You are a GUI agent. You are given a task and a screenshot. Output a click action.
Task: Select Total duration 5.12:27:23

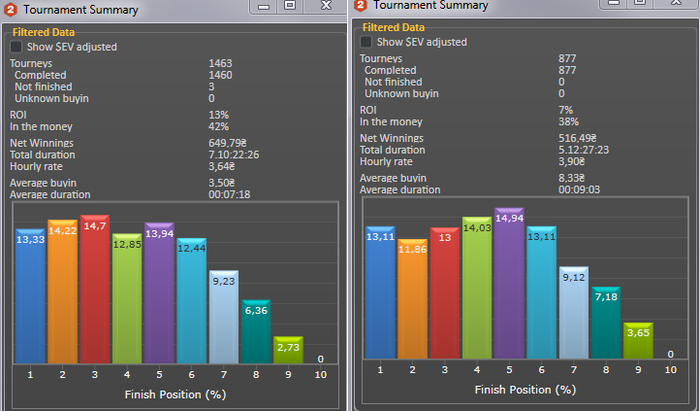tap(583, 150)
